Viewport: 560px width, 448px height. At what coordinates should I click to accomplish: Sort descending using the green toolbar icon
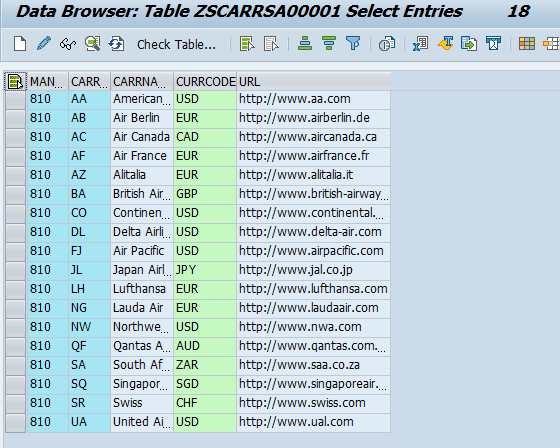(x=329, y=44)
